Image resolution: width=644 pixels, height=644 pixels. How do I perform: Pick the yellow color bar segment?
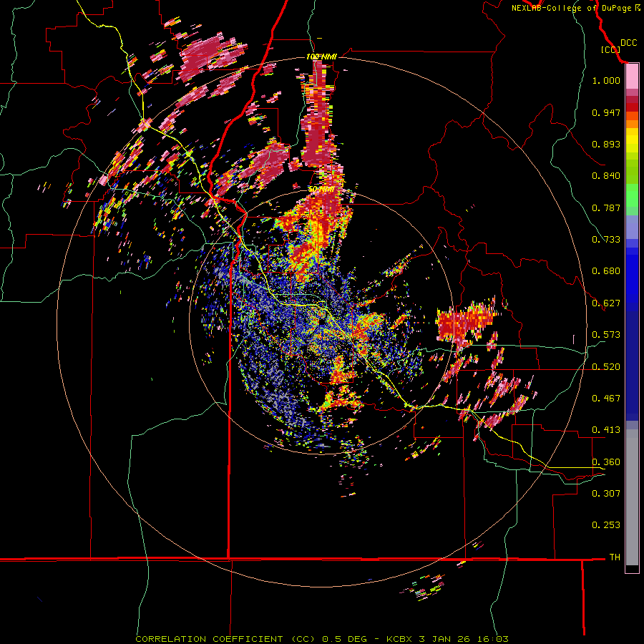632,140
